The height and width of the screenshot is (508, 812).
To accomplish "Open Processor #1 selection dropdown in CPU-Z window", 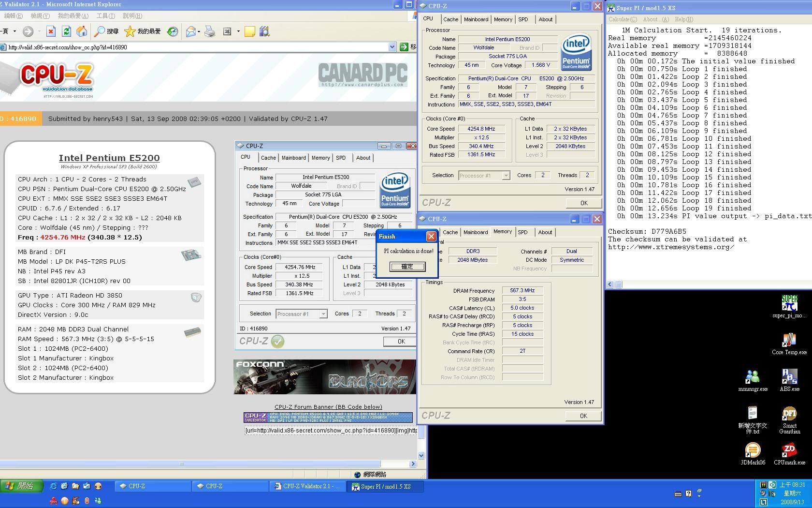I will pyautogui.click(x=506, y=176).
